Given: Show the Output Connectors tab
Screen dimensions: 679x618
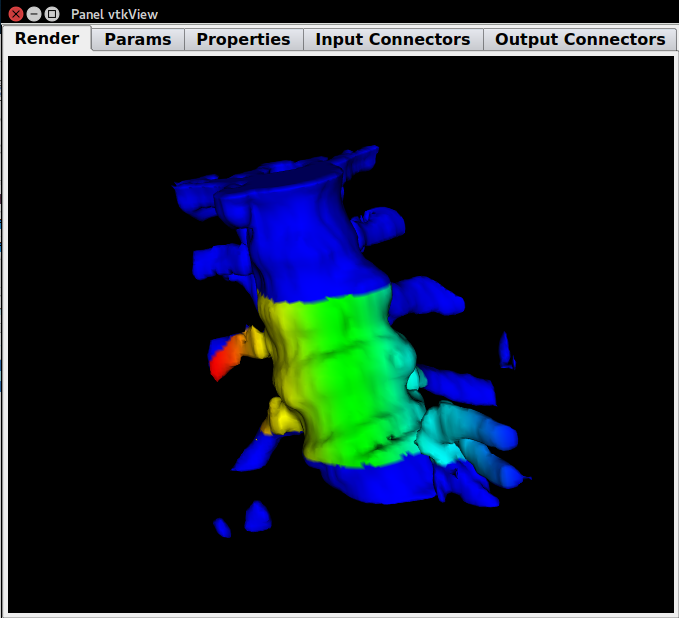Looking at the screenshot, I should 580,39.
